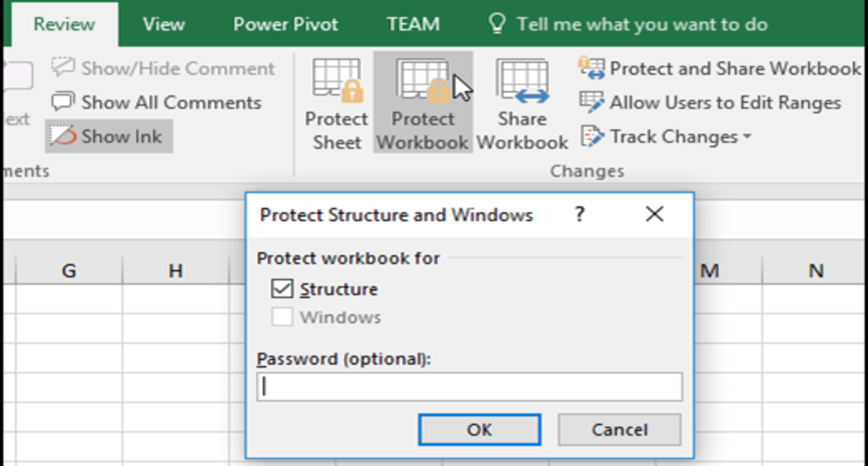
Task: Click the lightbulb Tell me icon
Action: [x=497, y=24]
